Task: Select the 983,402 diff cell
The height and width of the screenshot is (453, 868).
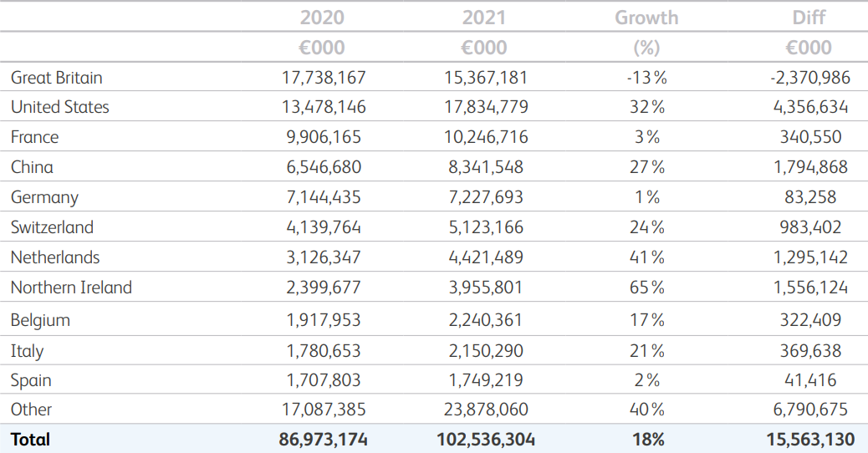Action: click(x=810, y=227)
